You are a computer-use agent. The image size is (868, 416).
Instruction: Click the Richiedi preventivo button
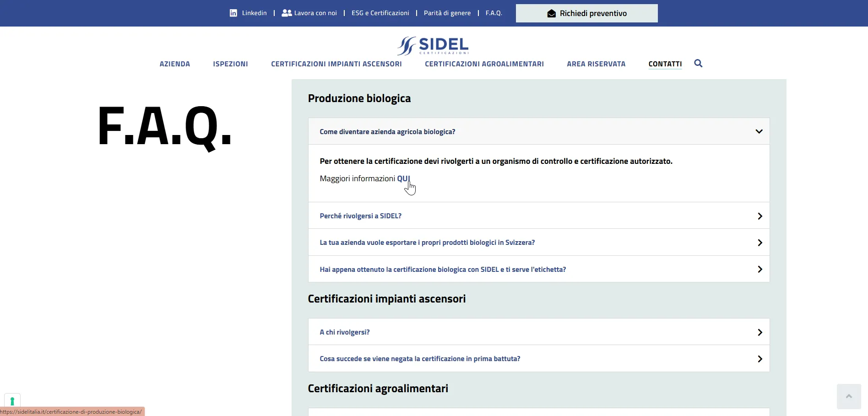586,13
